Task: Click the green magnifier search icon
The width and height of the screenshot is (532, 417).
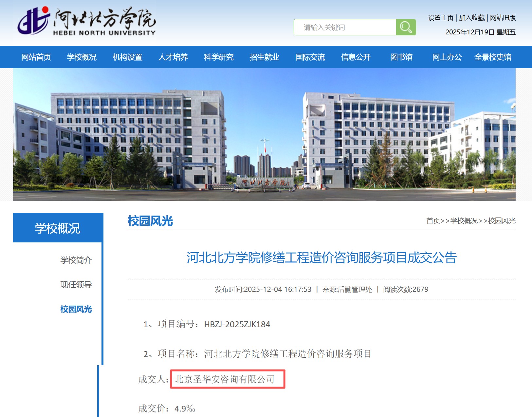Action: click(406, 27)
